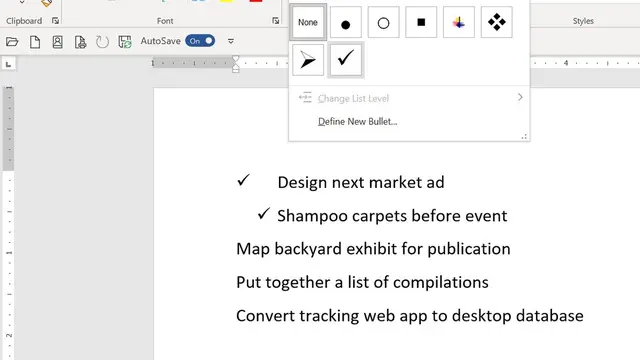
Task: Click the circular redo arrow icon
Action: click(102, 42)
